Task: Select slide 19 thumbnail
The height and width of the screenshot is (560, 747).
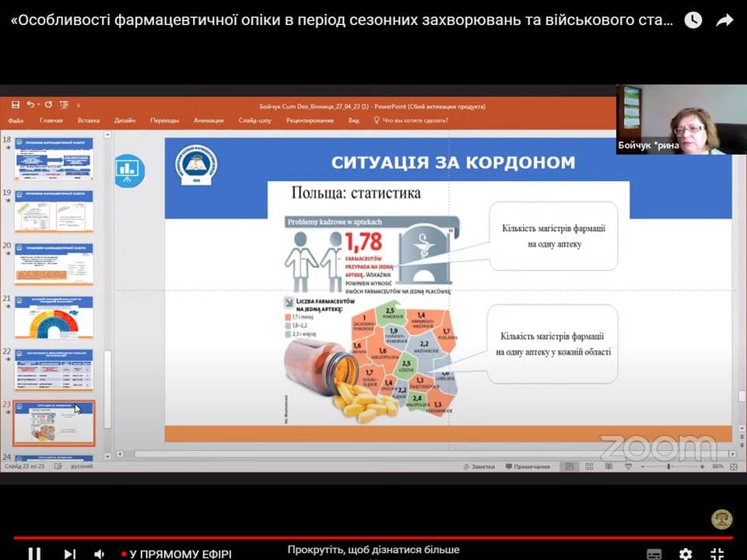Action: click(54, 212)
